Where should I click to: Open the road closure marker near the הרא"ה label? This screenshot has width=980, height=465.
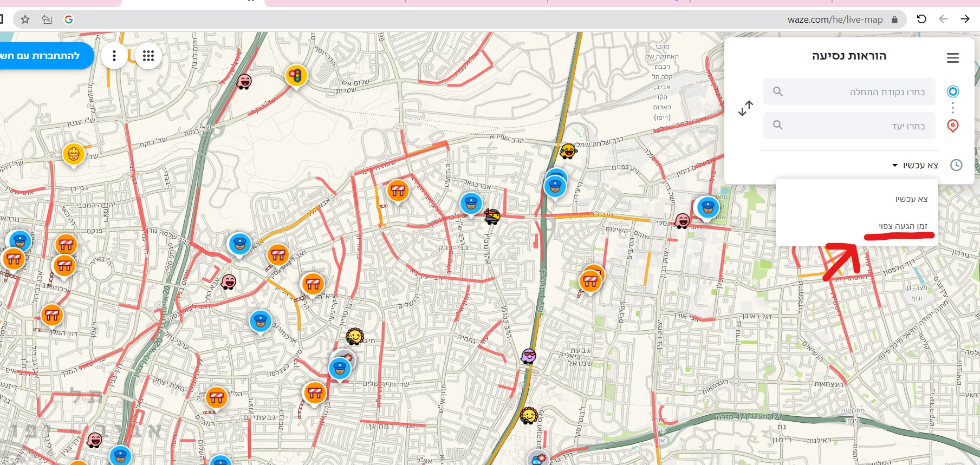(313, 284)
